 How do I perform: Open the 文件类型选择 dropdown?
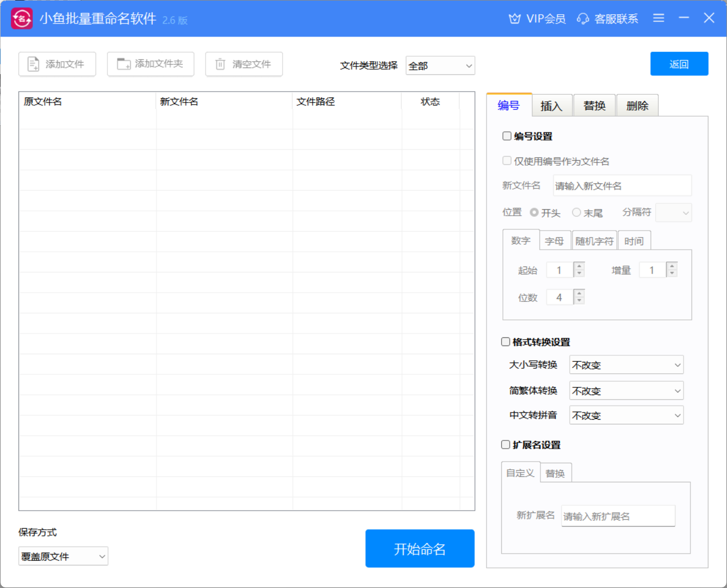click(440, 65)
